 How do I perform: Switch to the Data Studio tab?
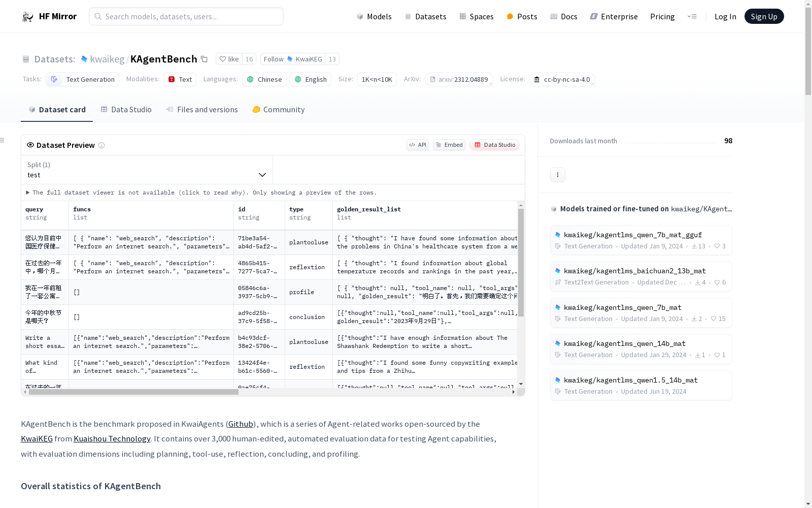[126, 110]
